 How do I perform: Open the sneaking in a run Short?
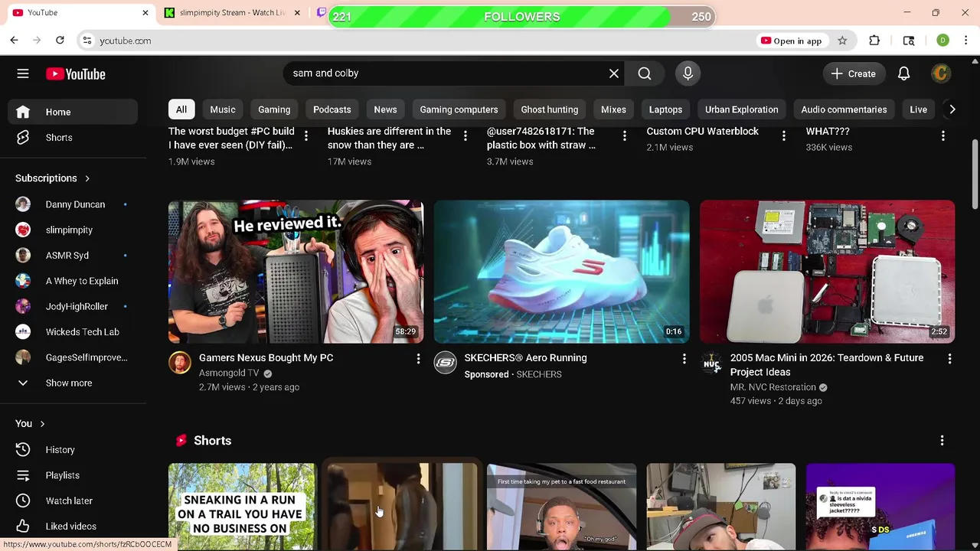242,507
